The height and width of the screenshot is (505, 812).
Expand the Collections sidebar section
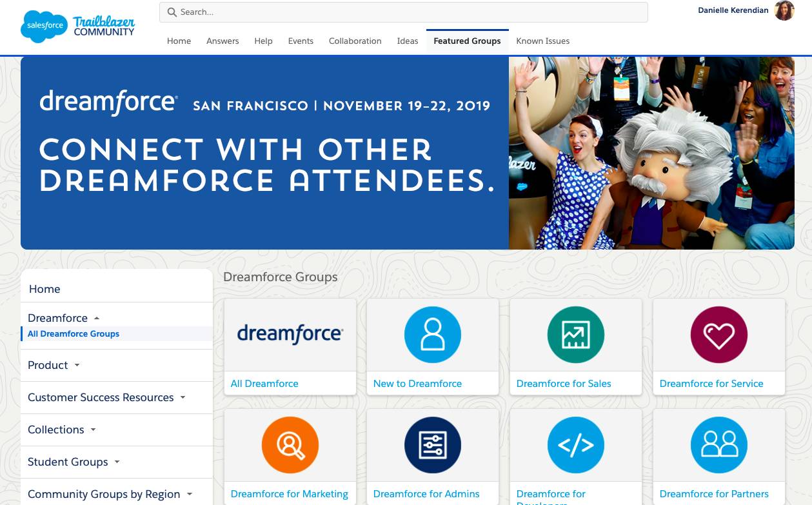tap(93, 430)
